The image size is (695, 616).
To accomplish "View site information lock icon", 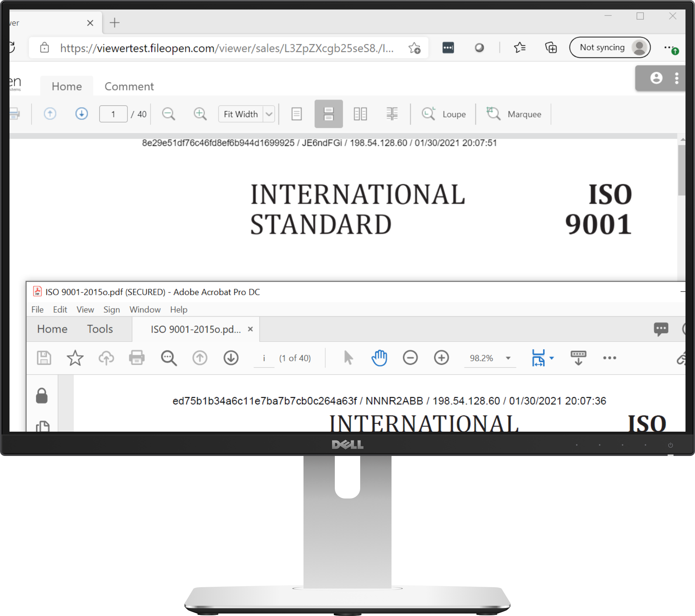I will pyautogui.click(x=44, y=47).
